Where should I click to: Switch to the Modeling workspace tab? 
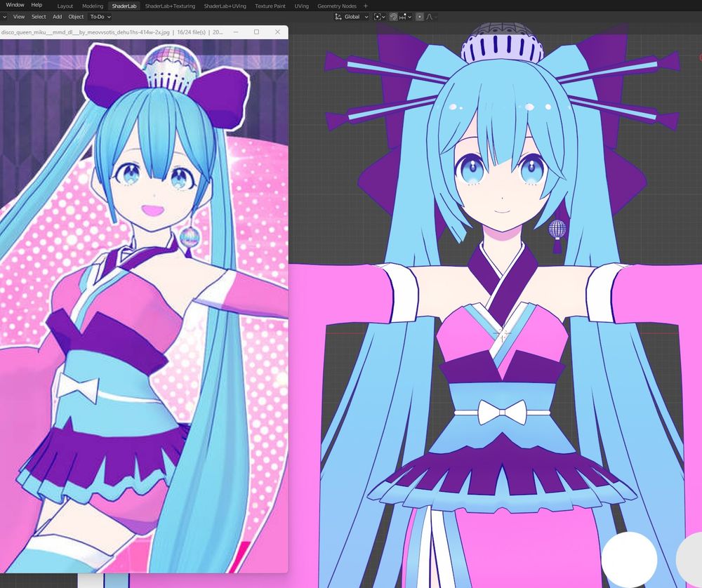[x=93, y=6]
